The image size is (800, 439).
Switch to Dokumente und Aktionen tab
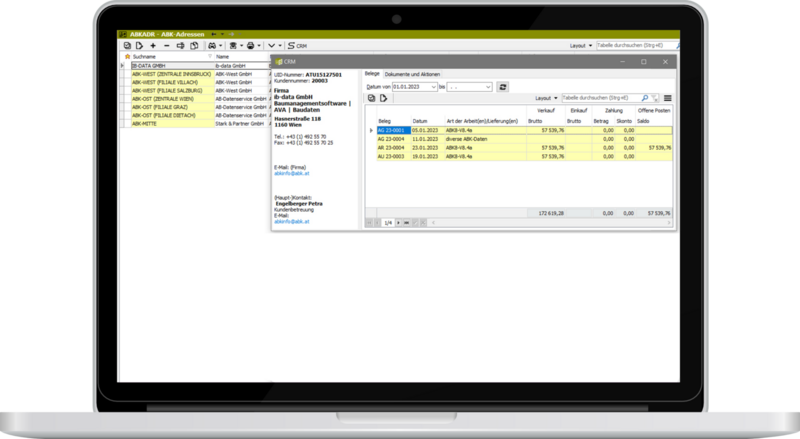click(412, 75)
